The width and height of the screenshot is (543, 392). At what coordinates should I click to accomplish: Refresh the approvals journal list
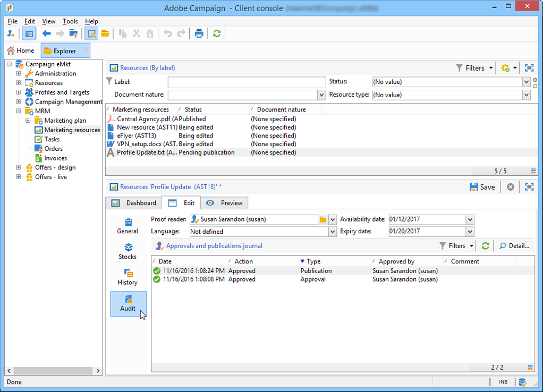point(486,246)
